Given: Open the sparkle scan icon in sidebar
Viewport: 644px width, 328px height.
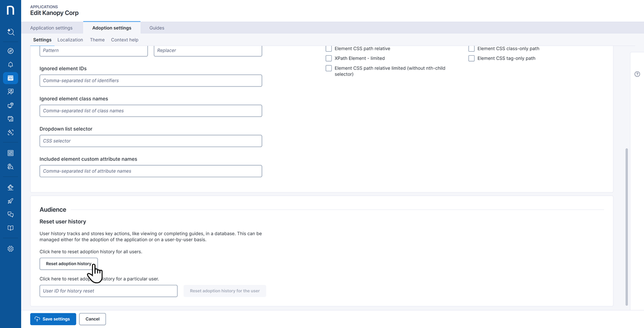Looking at the screenshot, I should pyautogui.click(x=11, y=133).
